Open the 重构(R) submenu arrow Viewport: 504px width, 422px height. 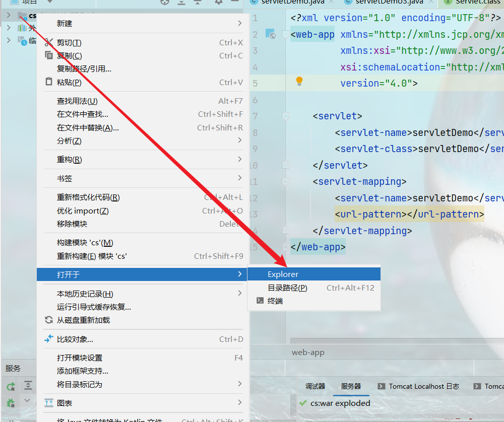[240, 159]
